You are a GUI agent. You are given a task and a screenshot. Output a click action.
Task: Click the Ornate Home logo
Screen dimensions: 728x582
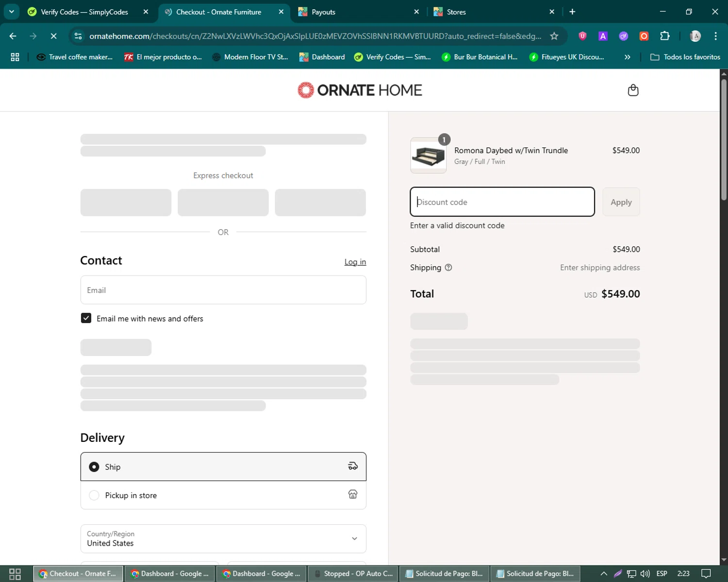(360, 90)
